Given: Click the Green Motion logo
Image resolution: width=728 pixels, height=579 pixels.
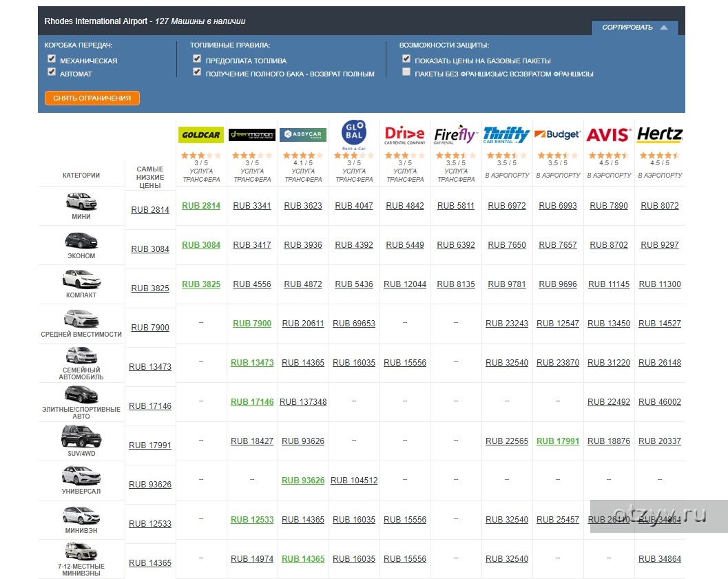Looking at the screenshot, I should (252, 134).
